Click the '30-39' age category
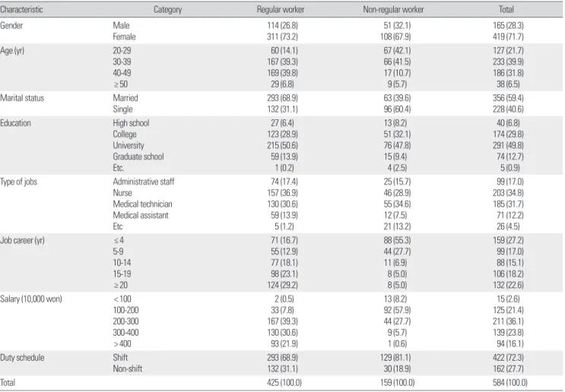The height and width of the screenshot is (392, 565). point(122,62)
